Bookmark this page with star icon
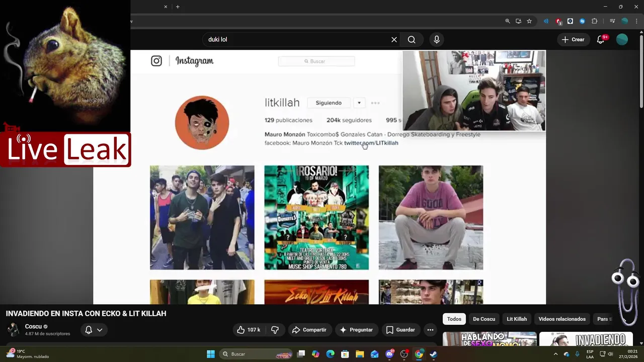644x362 pixels. (529, 21)
